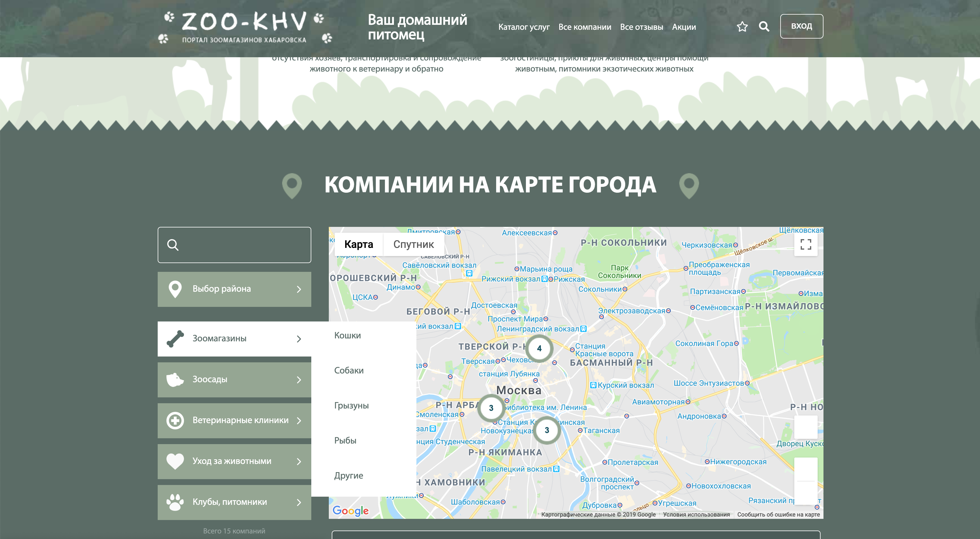The height and width of the screenshot is (539, 980).
Task: Open Все отзывы menu item
Action: click(642, 27)
